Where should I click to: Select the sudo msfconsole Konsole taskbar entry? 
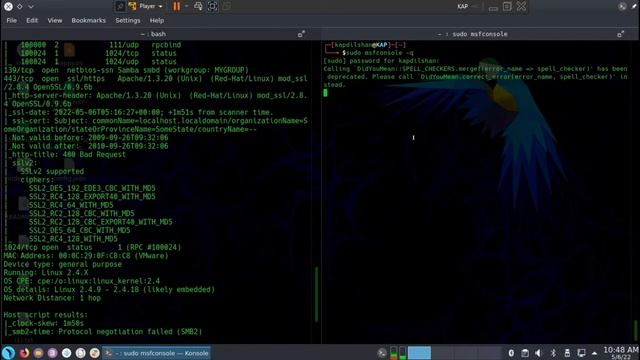pyautogui.click(x=157, y=353)
